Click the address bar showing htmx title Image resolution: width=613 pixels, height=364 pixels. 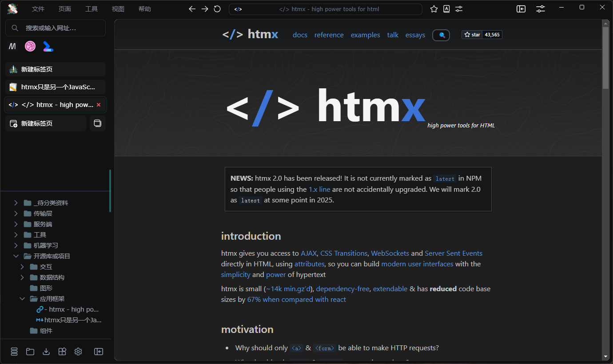(326, 9)
